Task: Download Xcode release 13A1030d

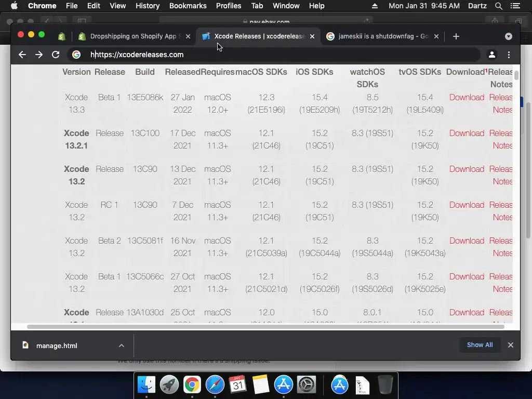Action: coord(467,312)
